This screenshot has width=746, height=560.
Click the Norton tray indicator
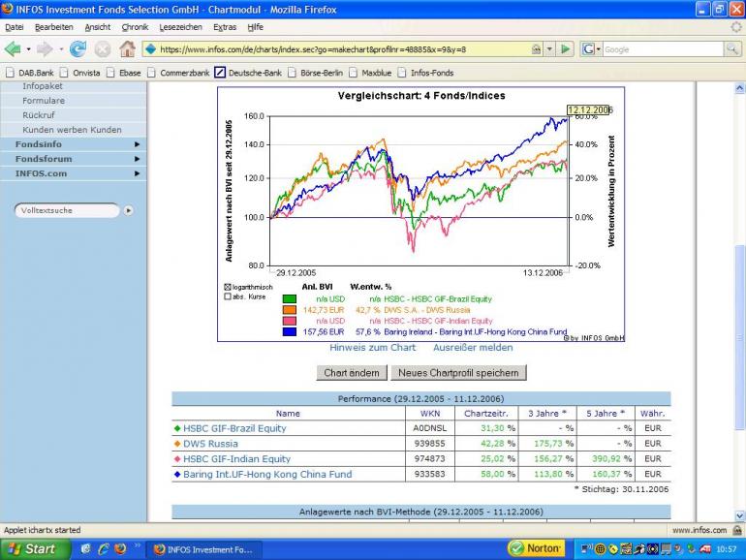pos(536,548)
